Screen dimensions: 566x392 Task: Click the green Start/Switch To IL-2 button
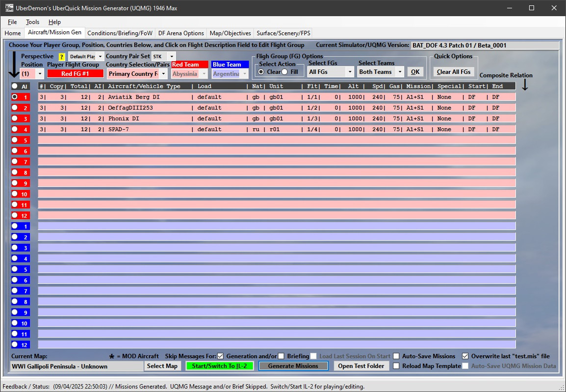[219, 366]
